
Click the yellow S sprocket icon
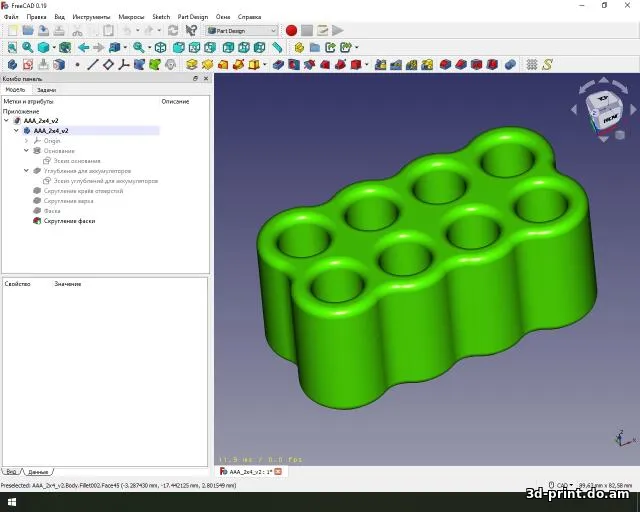[x=547, y=65]
